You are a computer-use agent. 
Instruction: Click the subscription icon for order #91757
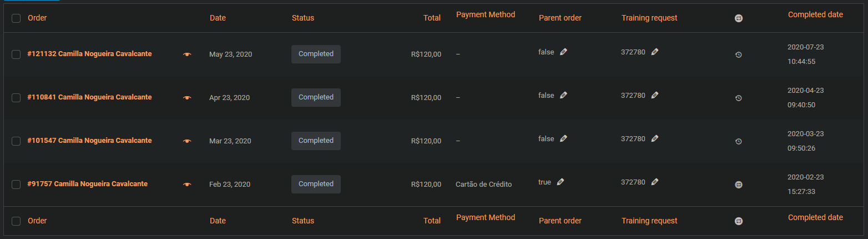738,185
